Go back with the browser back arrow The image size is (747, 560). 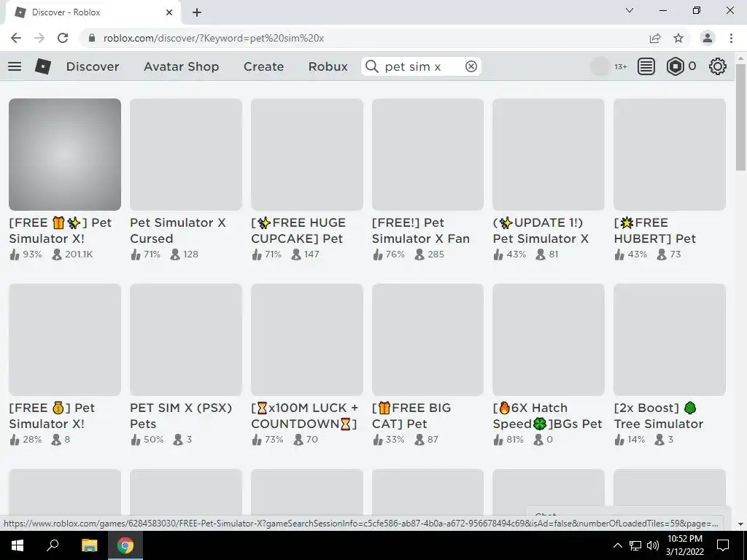point(16,38)
